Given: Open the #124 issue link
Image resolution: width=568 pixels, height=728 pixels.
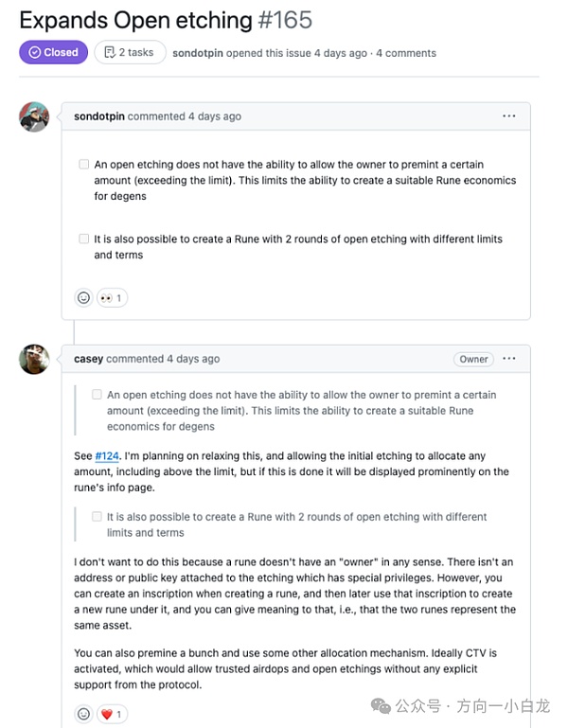Looking at the screenshot, I should pos(107,455).
